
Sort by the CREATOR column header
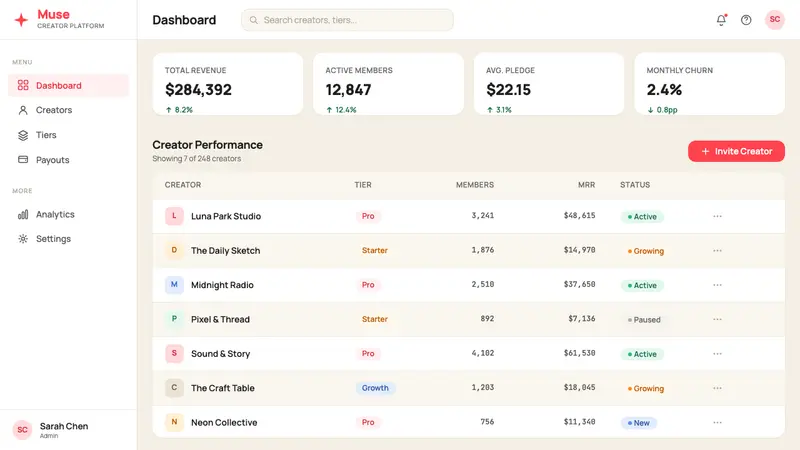pos(183,185)
